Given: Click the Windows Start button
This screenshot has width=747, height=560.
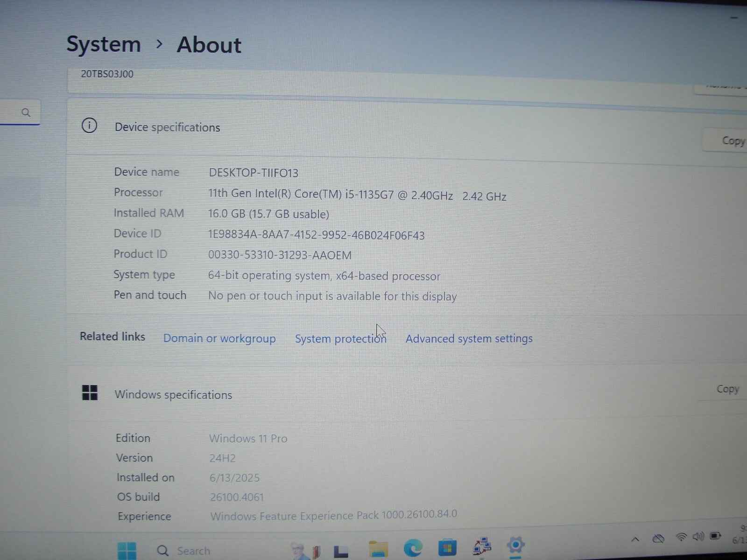Looking at the screenshot, I should (127, 551).
